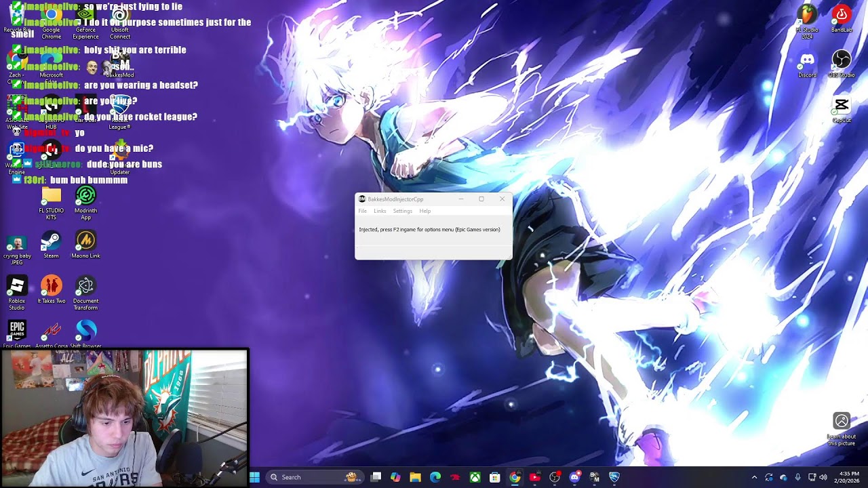This screenshot has width=868, height=488.
Task: Open the Settings menu in BakkesModInjectorCpp
Action: click(403, 211)
